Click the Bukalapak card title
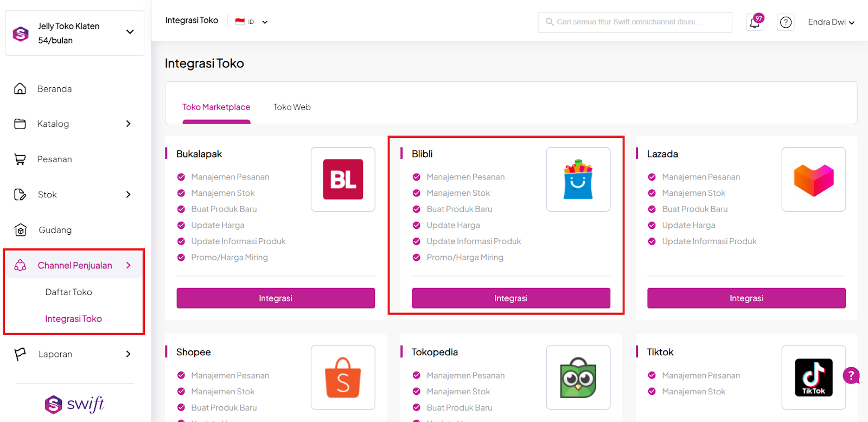This screenshot has height=422, width=868. [x=199, y=154]
